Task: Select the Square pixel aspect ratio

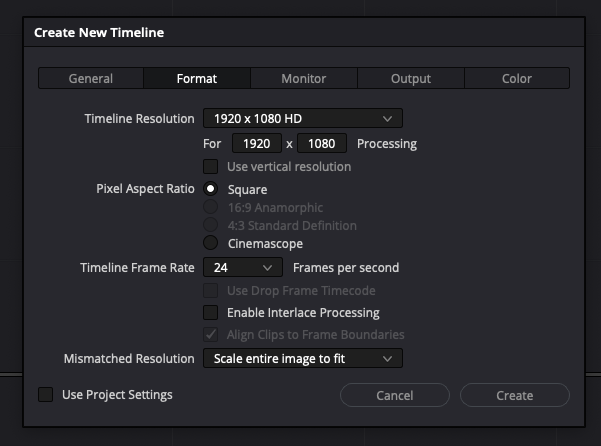Action: [211, 189]
